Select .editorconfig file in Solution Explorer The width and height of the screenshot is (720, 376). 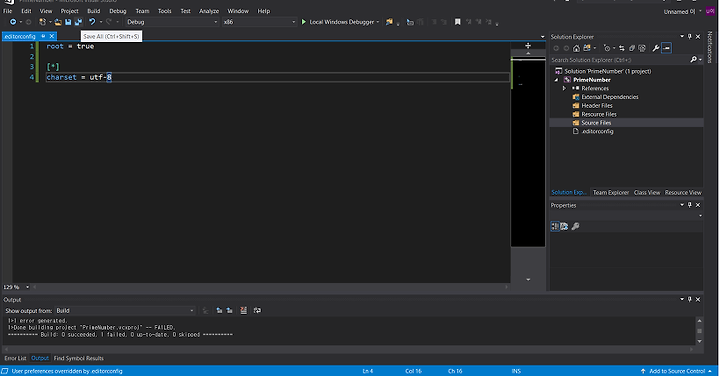597,131
